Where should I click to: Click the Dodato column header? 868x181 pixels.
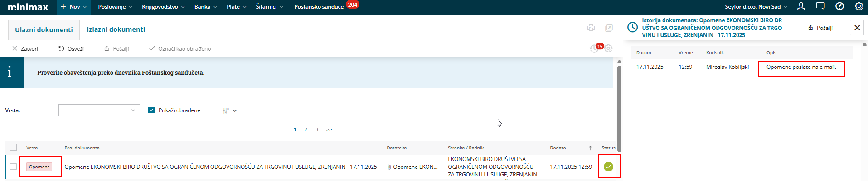(558, 148)
